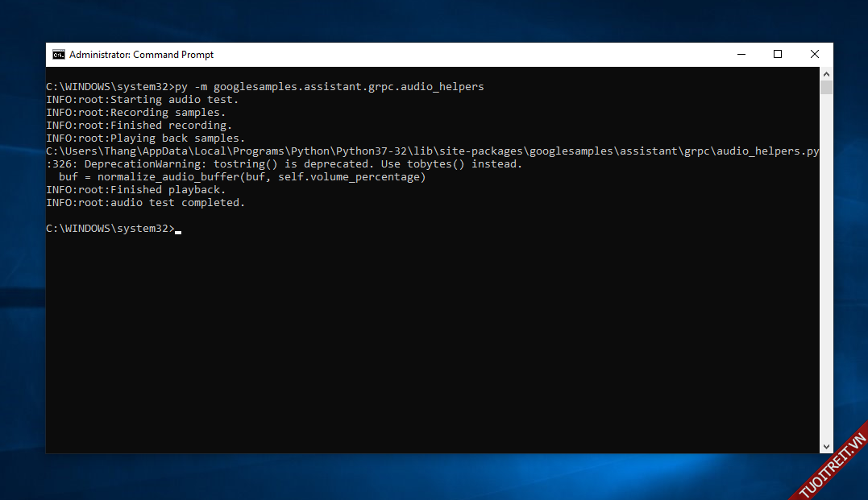The height and width of the screenshot is (500, 868).
Task: Close the Administrator Command Prompt window
Action: [x=814, y=55]
